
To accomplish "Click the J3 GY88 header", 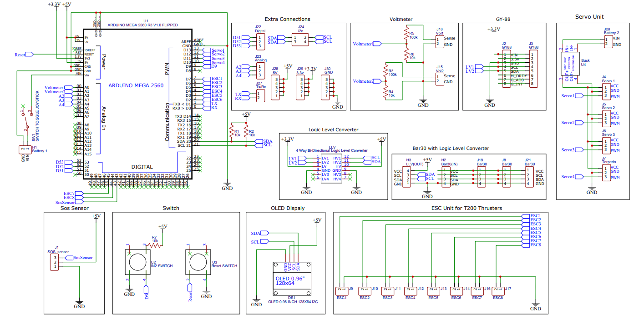I will coord(533,69).
